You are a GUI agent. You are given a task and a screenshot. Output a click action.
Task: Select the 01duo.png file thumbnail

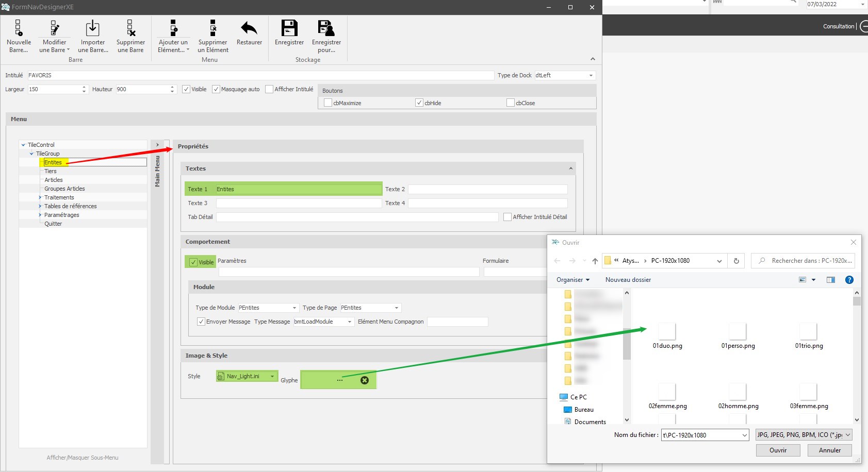pyautogui.click(x=667, y=332)
